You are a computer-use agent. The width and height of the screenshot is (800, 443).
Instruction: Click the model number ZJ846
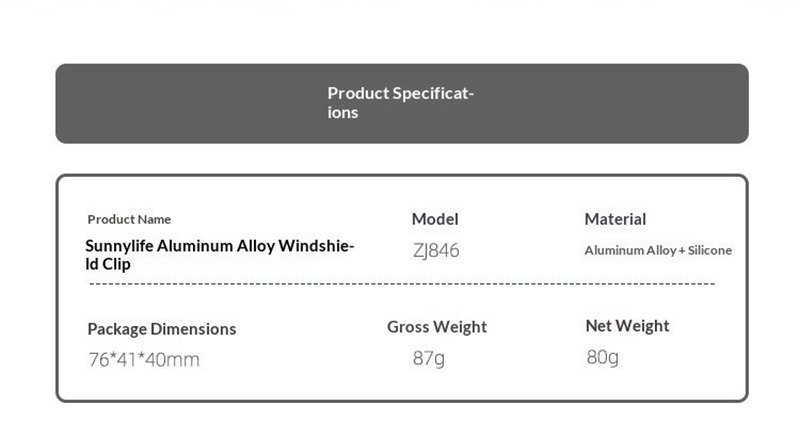436,250
